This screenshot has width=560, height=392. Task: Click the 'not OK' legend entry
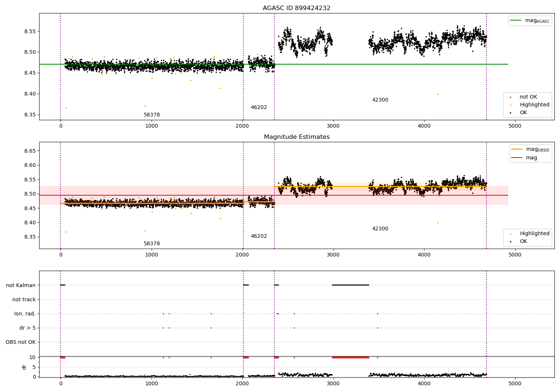click(524, 97)
